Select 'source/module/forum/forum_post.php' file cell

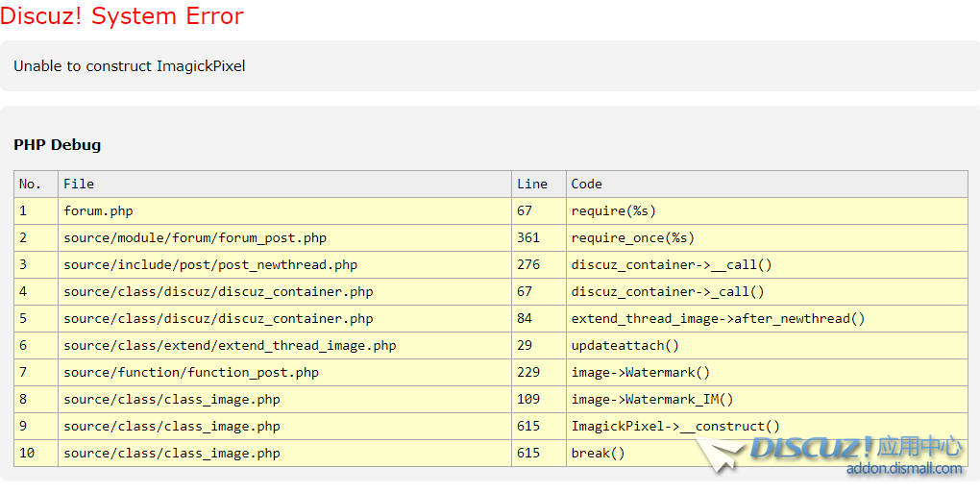pos(285,238)
